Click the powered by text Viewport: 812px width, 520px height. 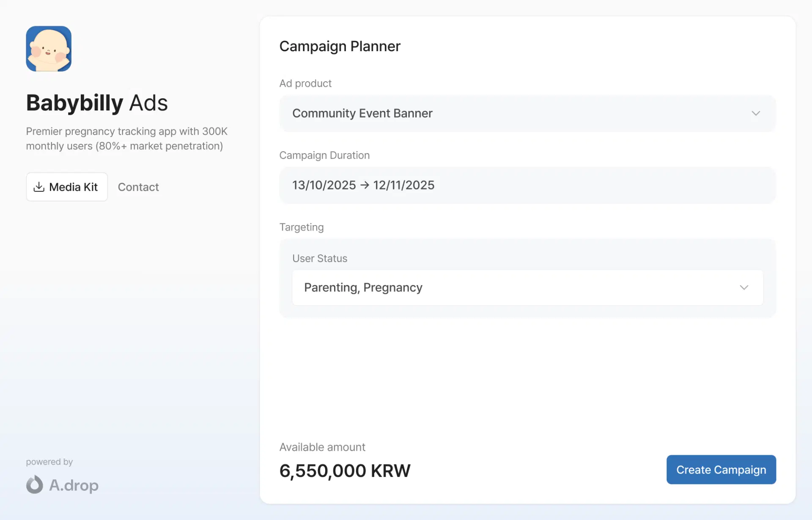click(49, 462)
